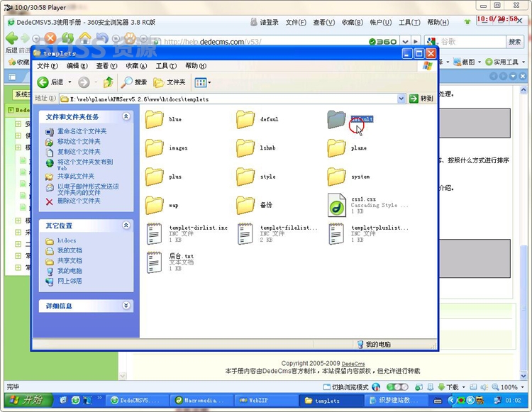The height and width of the screenshot is (412, 532).
Task: Click the DedeCms copyright link
Action: click(353, 364)
